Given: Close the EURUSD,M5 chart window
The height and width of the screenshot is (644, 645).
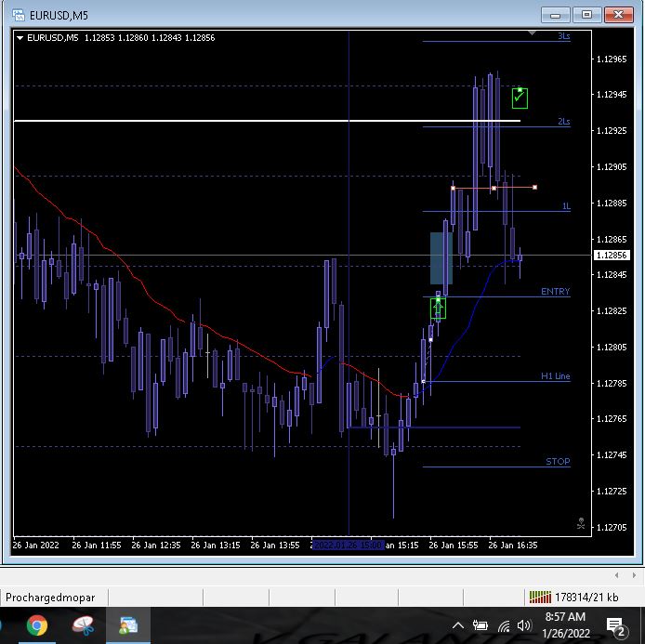Looking at the screenshot, I should pos(618,15).
